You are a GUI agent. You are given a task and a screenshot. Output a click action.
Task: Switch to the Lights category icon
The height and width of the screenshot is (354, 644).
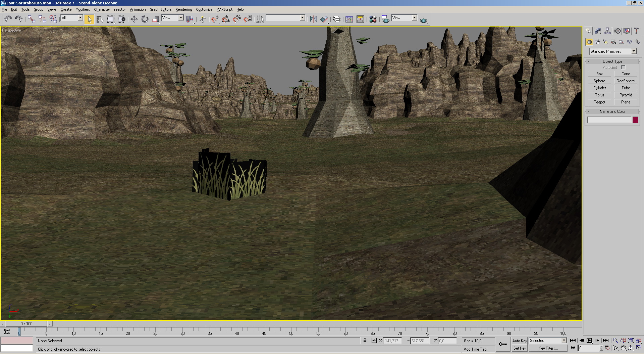[x=605, y=42]
